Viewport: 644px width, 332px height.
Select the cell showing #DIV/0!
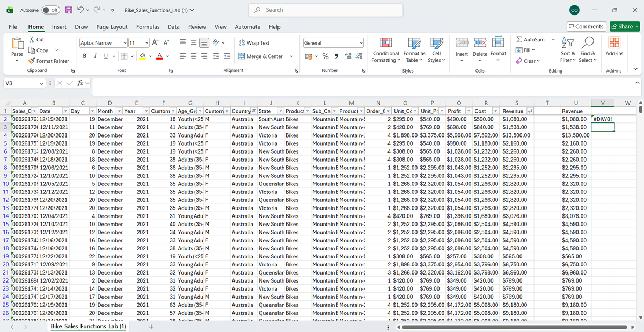point(603,119)
